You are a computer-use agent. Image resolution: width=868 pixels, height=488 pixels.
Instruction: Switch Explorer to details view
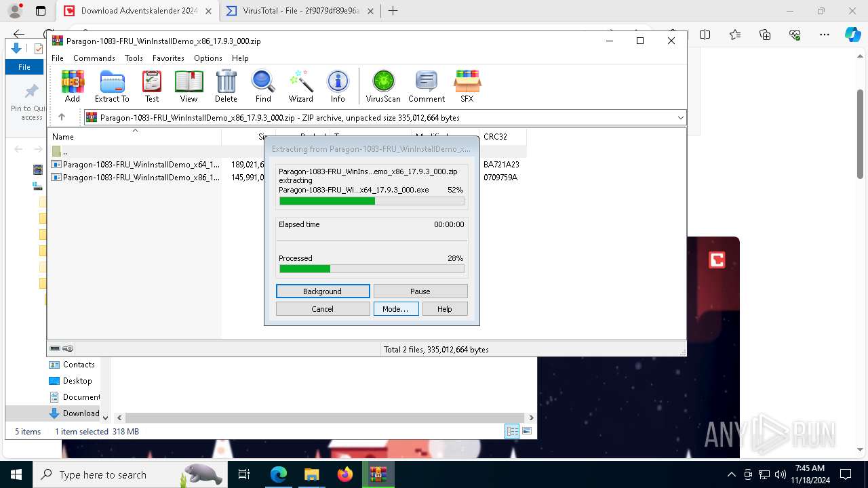[x=512, y=431]
